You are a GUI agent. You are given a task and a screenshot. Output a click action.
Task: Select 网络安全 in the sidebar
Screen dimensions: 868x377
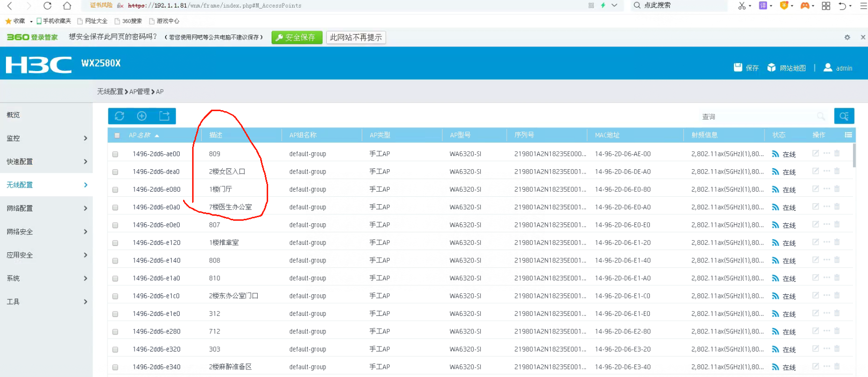tap(20, 231)
